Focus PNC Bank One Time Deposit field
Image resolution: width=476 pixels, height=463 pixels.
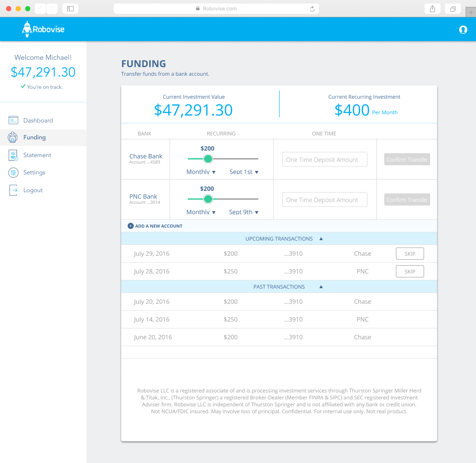click(325, 200)
